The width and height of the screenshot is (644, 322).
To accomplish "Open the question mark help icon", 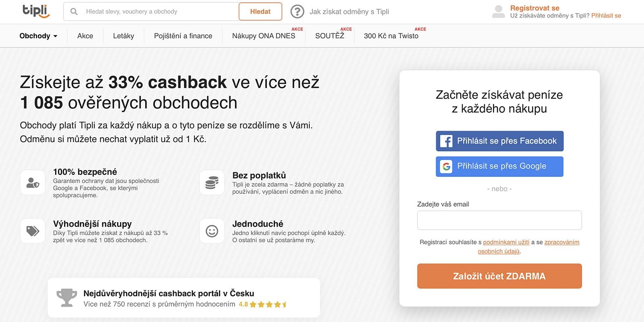I will (297, 11).
